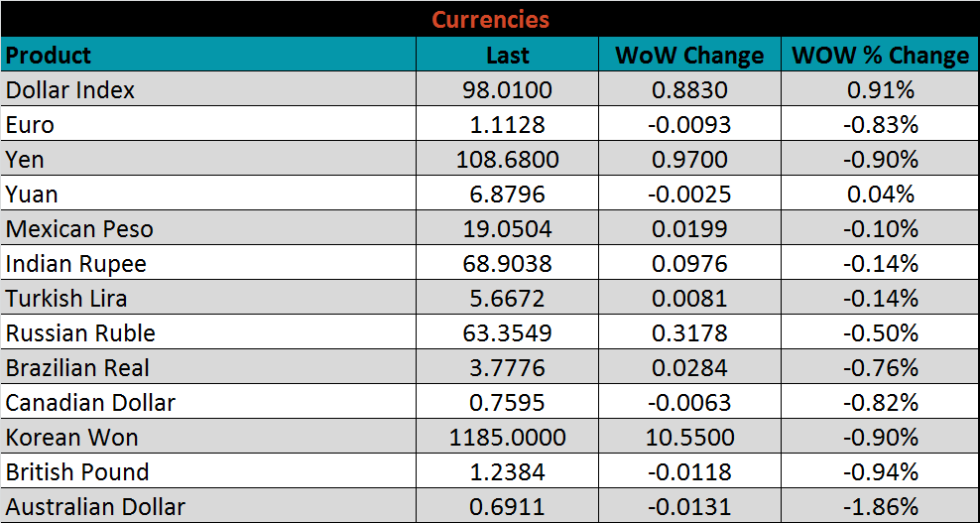Select the Yen product cell

coord(26,160)
